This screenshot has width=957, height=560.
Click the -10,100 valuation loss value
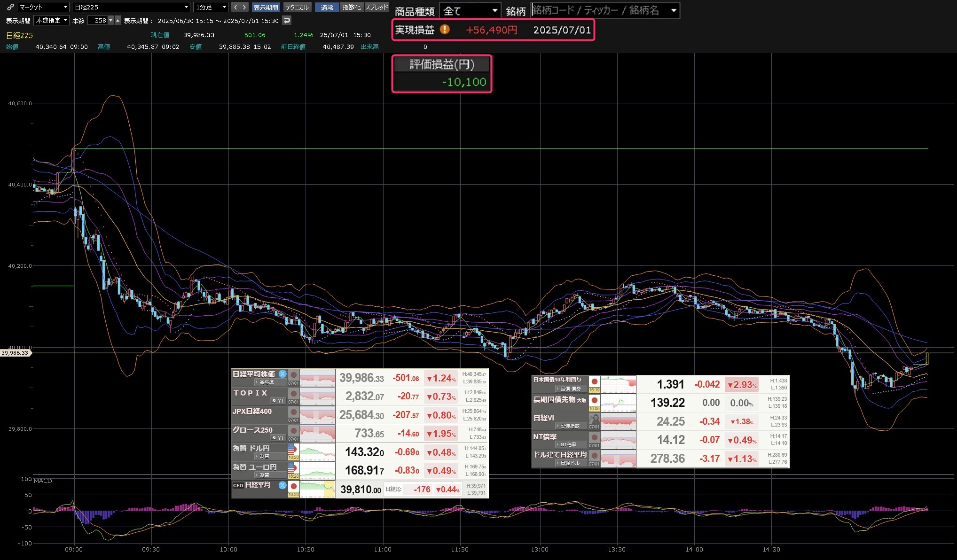tap(464, 82)
